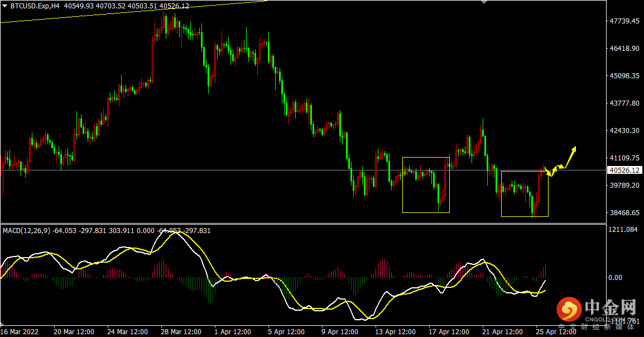Click the 13 Apr 12:00 time label
This screenshot has height=337, width=644.
pos(396,332)
